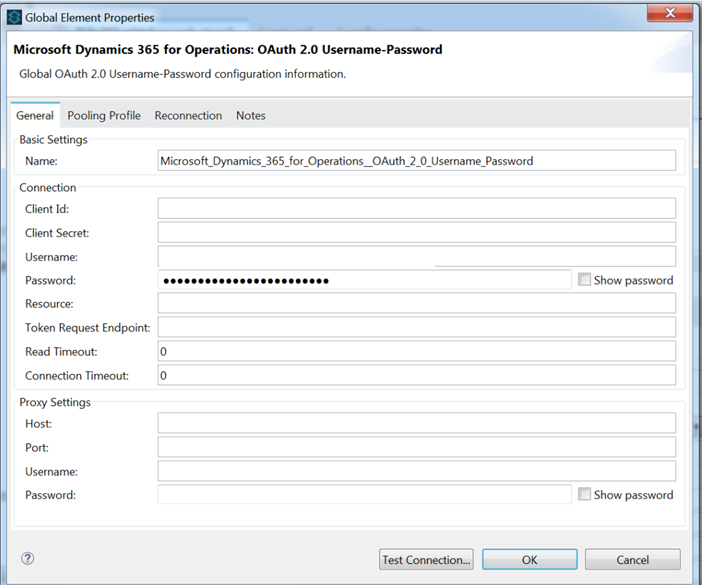Click the Global Element Properties title icon
The height and width of the screenshot is (585, 702).
coord(15,17)
